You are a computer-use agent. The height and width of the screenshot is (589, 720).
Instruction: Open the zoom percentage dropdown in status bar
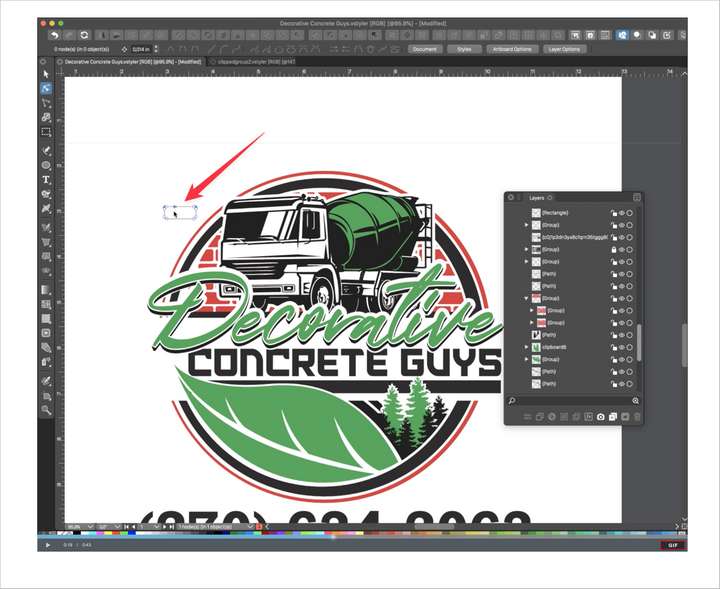click(90, 527)
